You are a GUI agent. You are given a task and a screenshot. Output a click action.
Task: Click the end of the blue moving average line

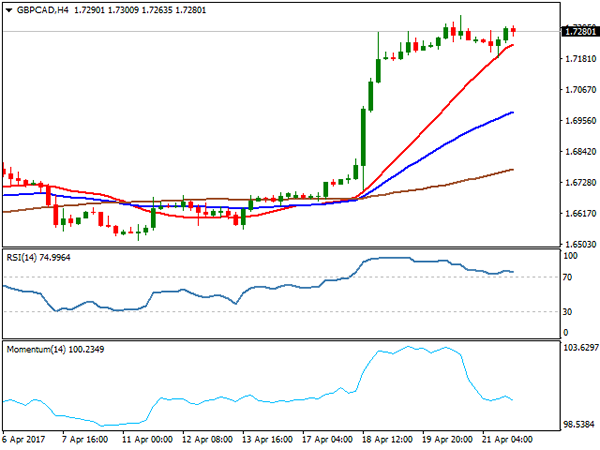(x=512, y=112)
